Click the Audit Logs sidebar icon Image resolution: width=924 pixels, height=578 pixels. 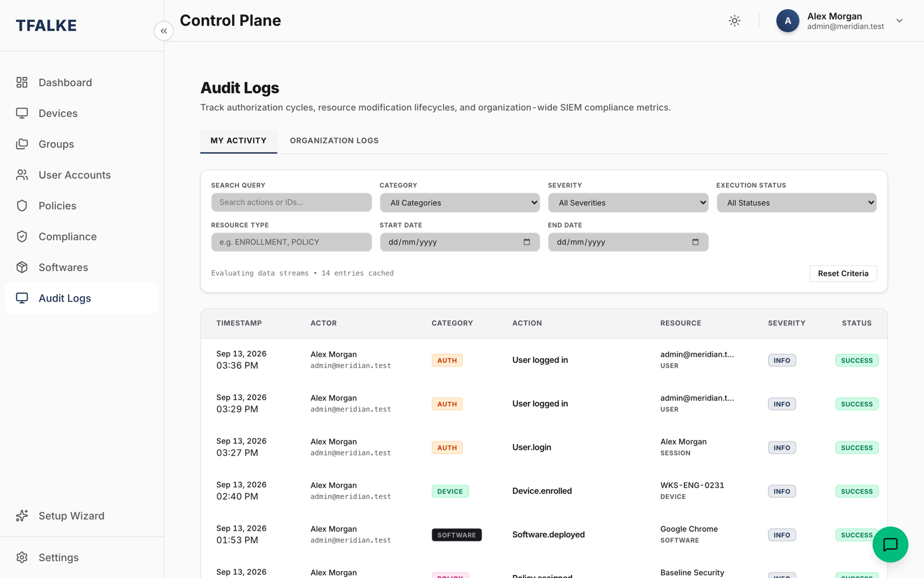(22, 298)
